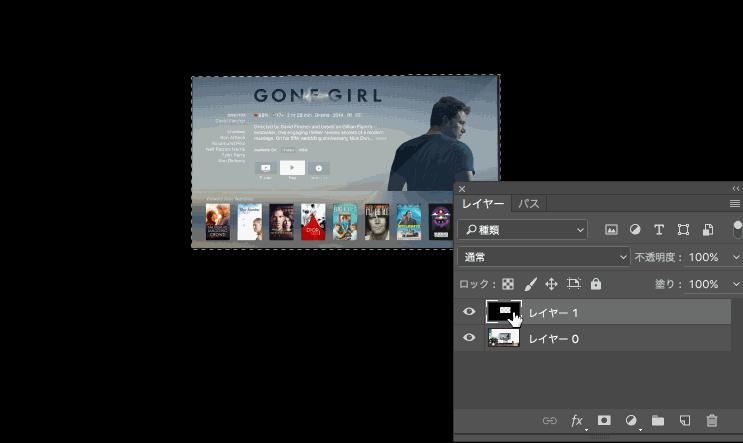The image size is (743, 443).
Task: Hide レイヤー 0 using the eye icon
Action: 469,338
